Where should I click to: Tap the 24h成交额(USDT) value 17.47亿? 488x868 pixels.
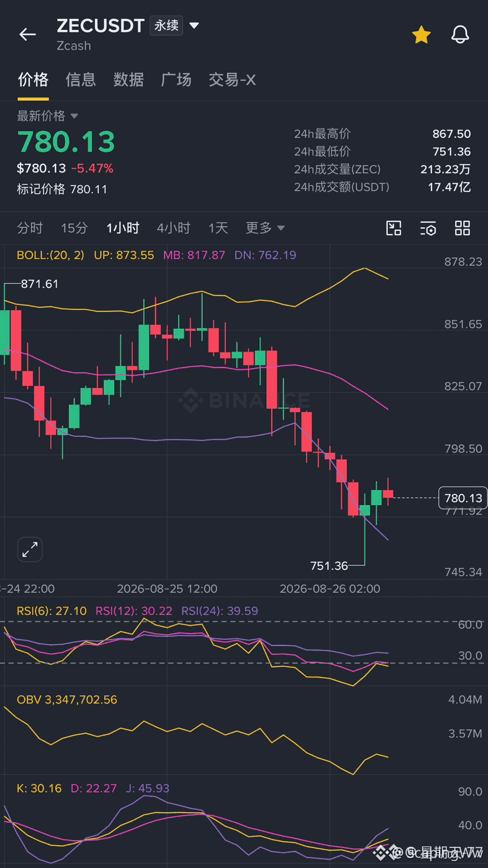(x=449, y=187)
